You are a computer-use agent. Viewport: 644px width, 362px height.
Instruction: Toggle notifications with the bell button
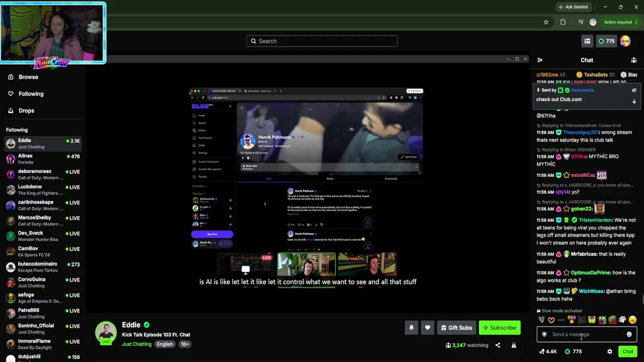pos(412,328)
